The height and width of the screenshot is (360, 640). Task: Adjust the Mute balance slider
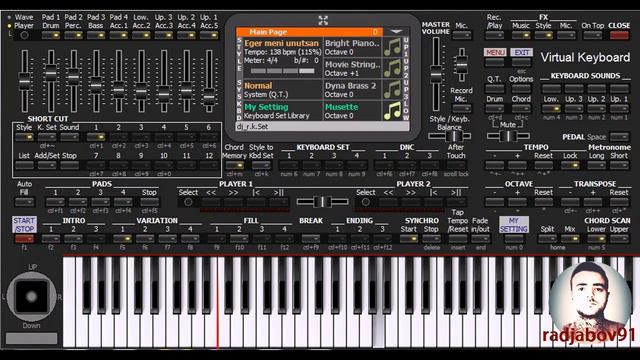(508, 136)
